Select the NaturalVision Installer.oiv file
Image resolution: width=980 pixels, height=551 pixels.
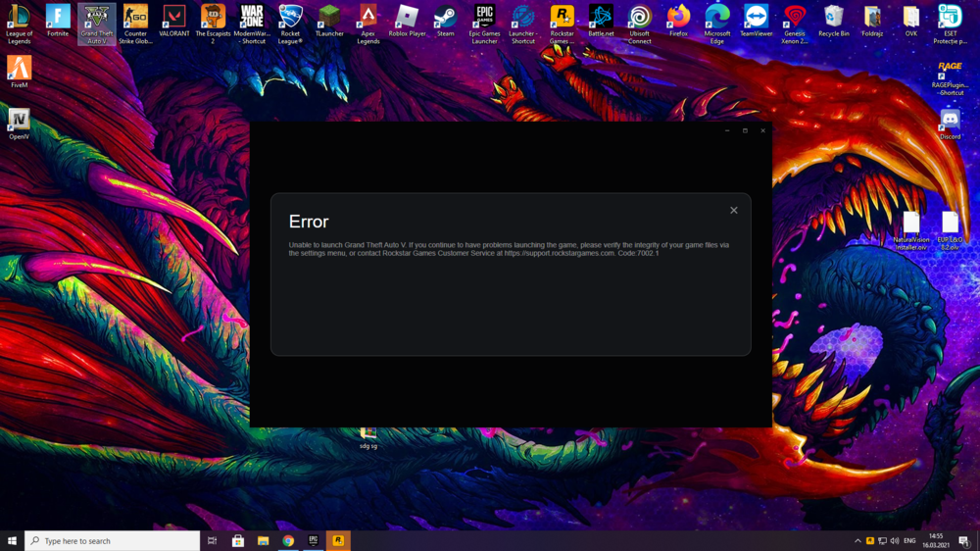coord(911,230)
